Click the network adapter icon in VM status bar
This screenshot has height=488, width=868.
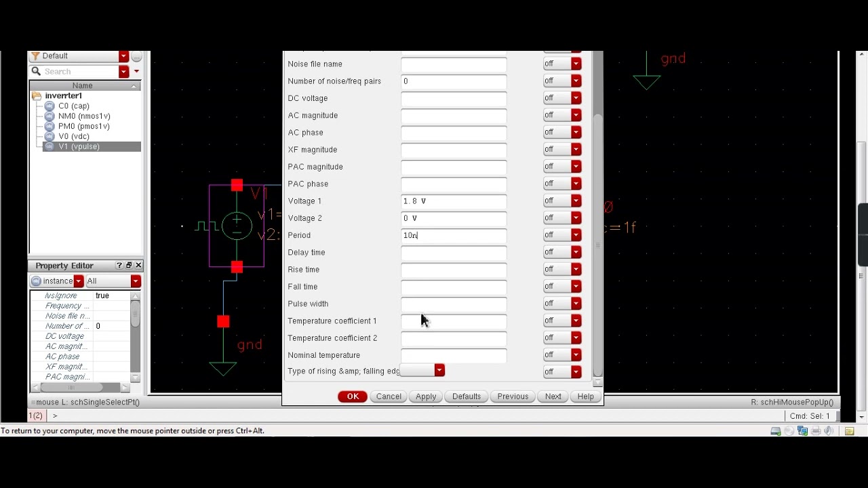tap(802, 431)
